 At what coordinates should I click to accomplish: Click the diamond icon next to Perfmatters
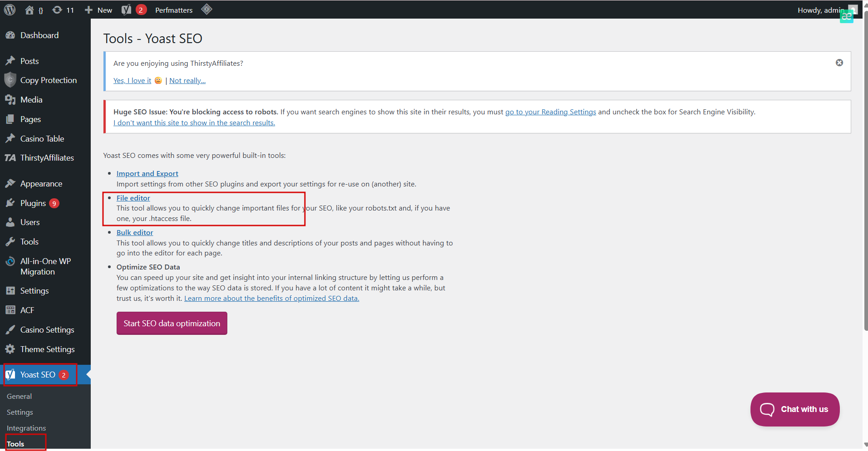[207, 10]
